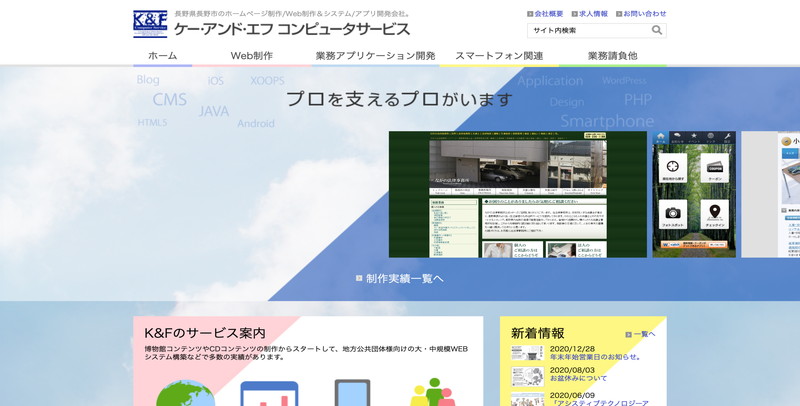800x406 pixels.
Task: Select the camera photo-spot icon in phone app preview
Action: click(x=672, y=214)
